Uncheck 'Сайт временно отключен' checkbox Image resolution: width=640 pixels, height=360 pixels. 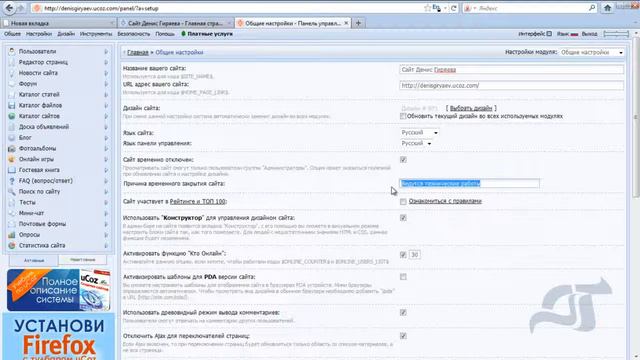click(403, 160)
